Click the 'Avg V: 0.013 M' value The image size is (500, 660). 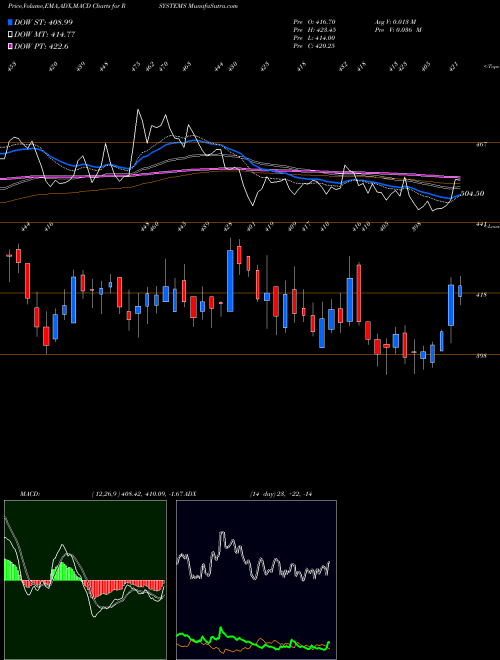pos(395,22)
